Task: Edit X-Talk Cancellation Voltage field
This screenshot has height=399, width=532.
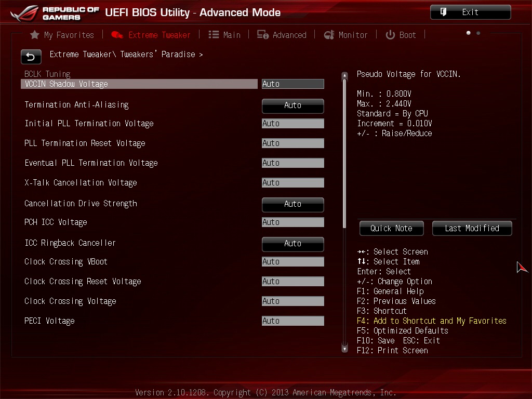Action: 293,182
